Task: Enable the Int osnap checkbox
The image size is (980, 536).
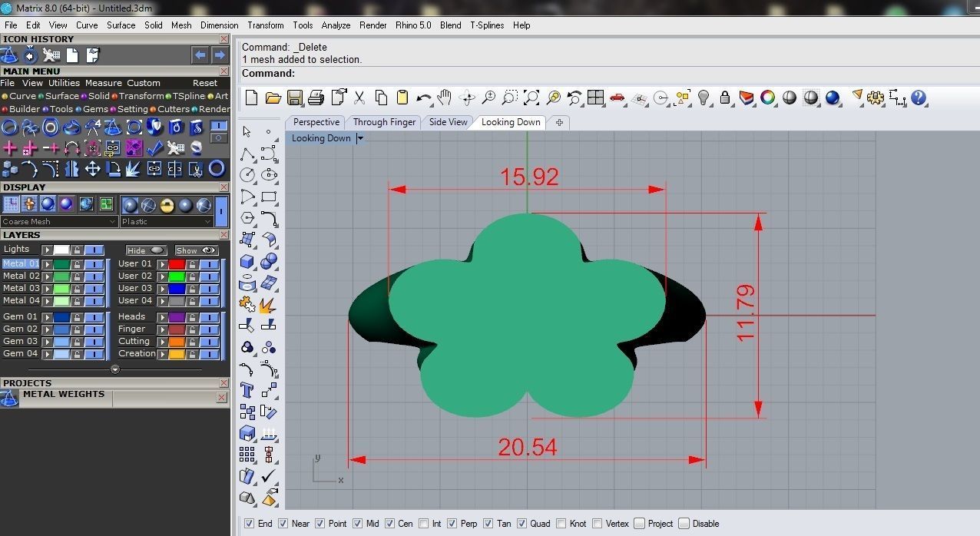Action: pyautogui.click(x=422, y=524)
